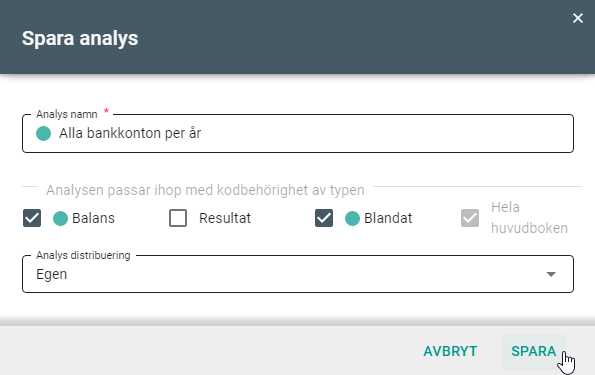The height and width of the screenshot is (375, 595).
Task: Click the Balans label text
Action: (x=93, y=218)
